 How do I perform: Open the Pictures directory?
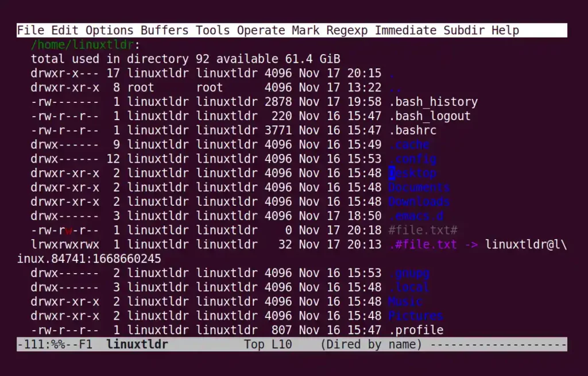(416, 316)
